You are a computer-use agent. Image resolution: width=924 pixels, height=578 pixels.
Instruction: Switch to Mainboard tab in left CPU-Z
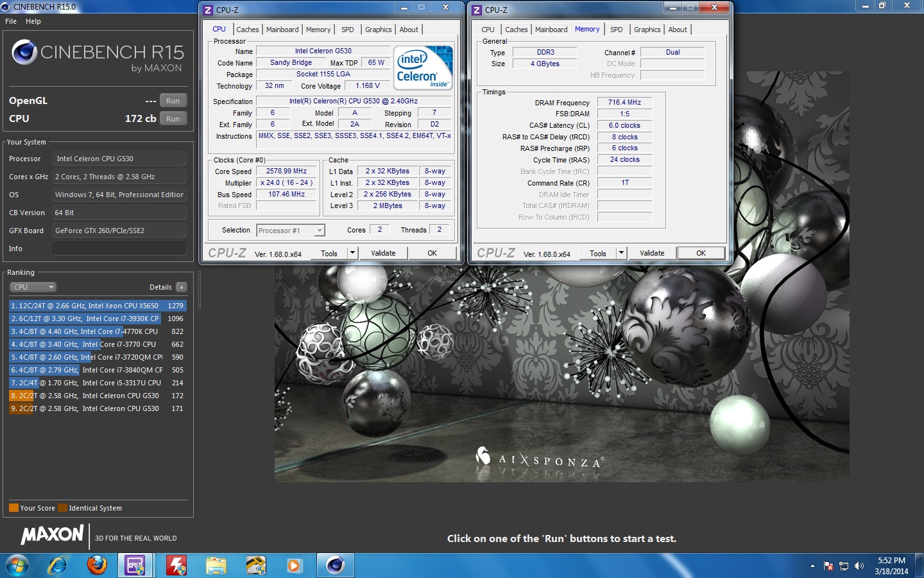pos(282,30)
